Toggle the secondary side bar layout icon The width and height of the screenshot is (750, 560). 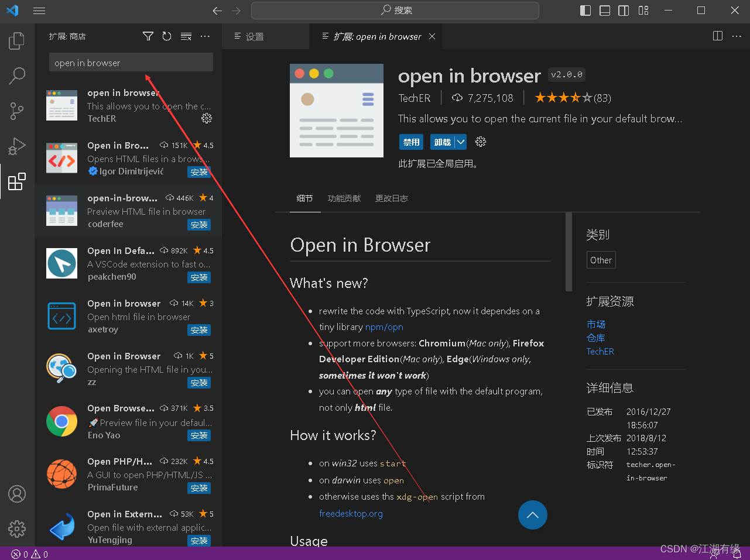pos(624,11)
